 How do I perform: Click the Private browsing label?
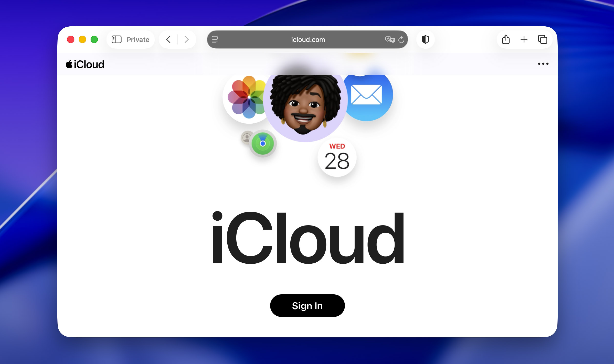click(138, 39)
